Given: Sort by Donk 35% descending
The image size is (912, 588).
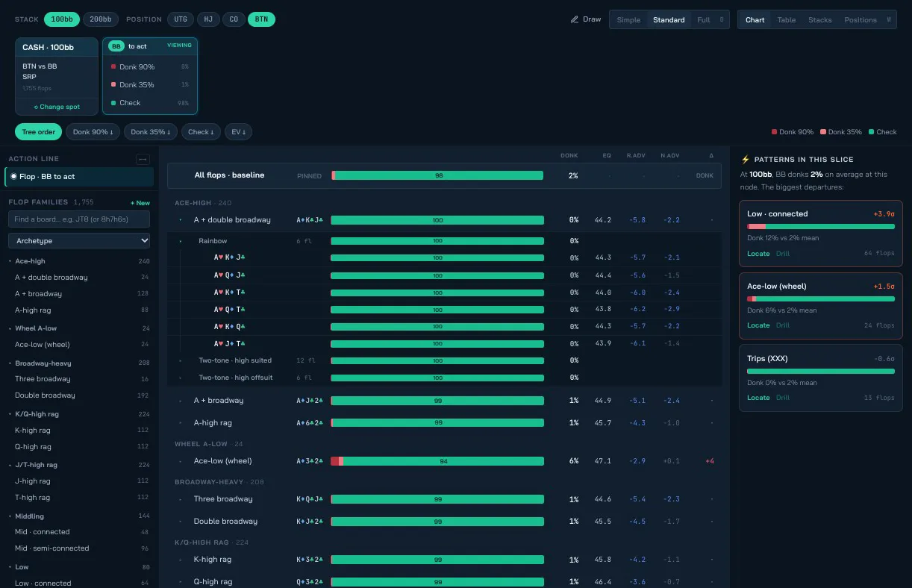Looking at the screenshot, I should [x=150, y=132].
